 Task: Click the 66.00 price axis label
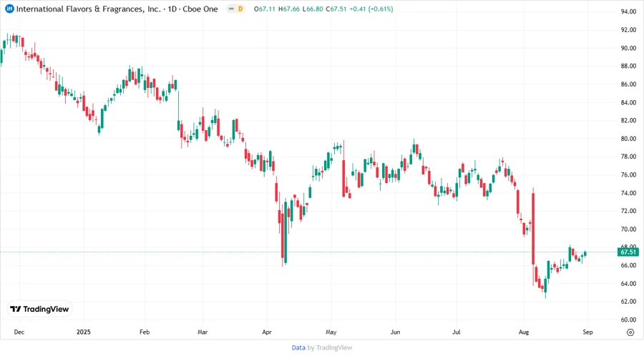click(x=628, y=265)
